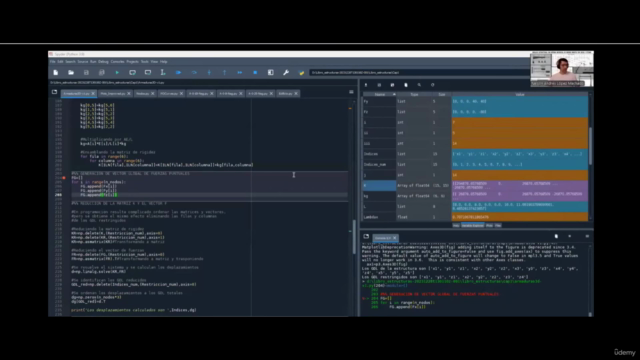The height and width of the screenshot is (360, 640).
Task: Switch to the Help pane tab
Action: tap(456, 225)
